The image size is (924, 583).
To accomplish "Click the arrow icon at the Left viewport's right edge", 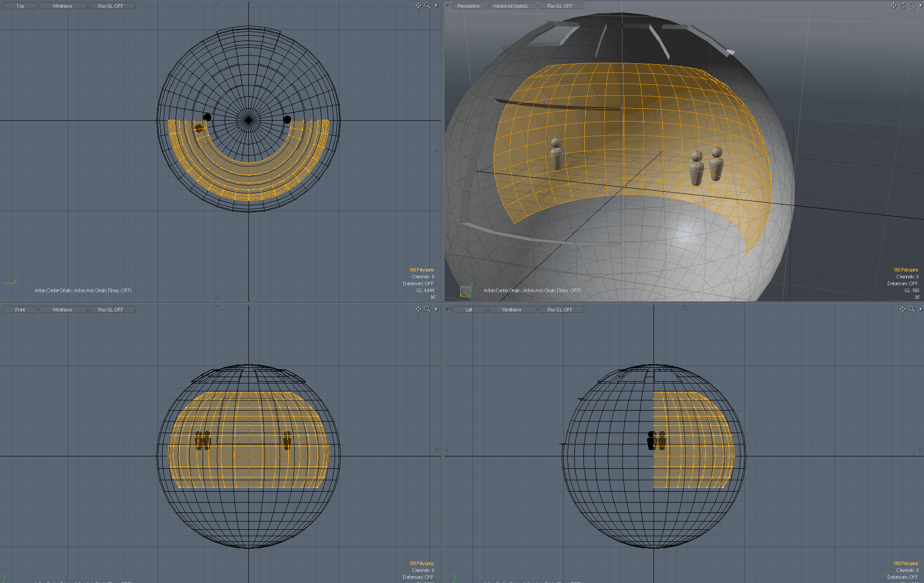I will (x=920, y=309).
